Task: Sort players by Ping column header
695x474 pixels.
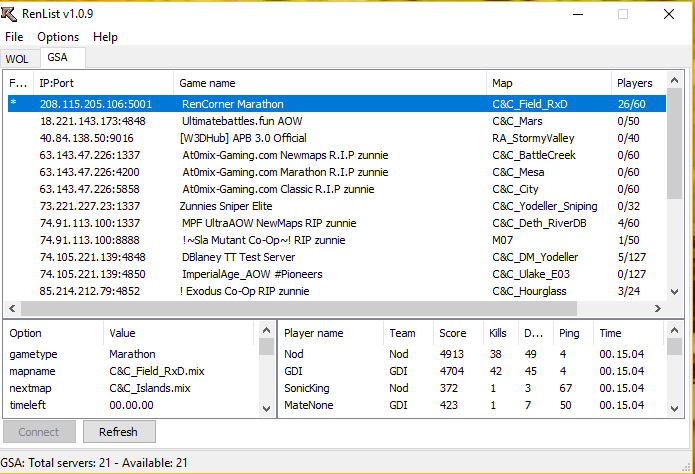Action: point(568,333)
